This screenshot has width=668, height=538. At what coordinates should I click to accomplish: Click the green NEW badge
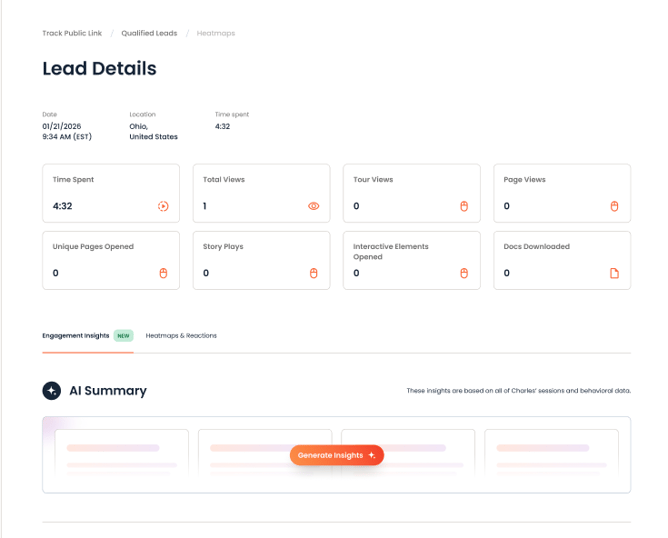click(124, 336)
